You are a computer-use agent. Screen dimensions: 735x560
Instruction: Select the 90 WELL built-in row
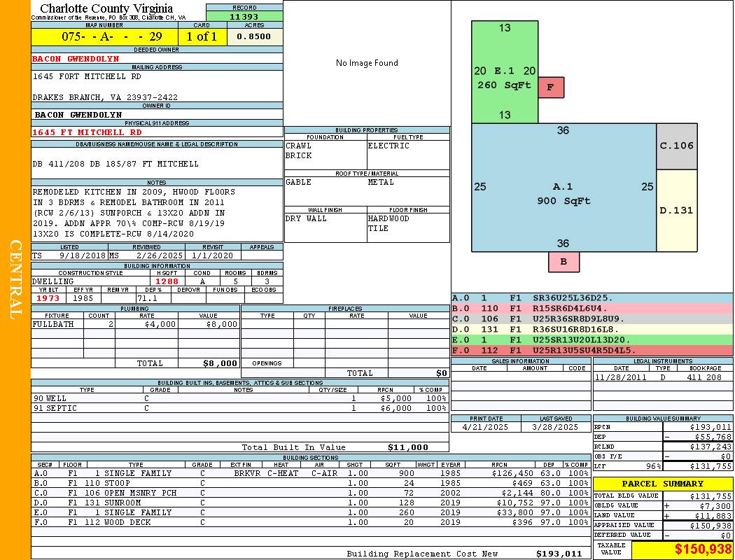point(240,399)
